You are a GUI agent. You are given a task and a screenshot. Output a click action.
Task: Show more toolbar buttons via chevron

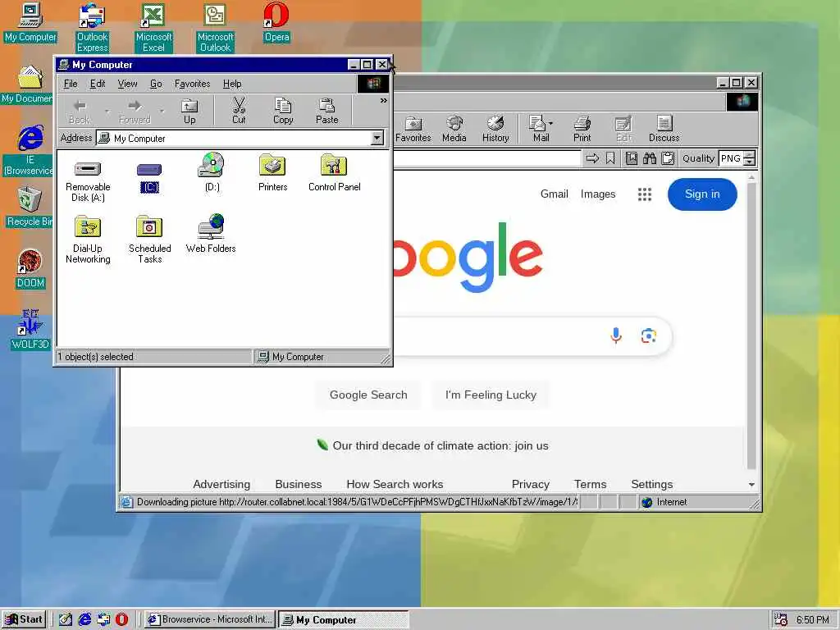point(384,100)
